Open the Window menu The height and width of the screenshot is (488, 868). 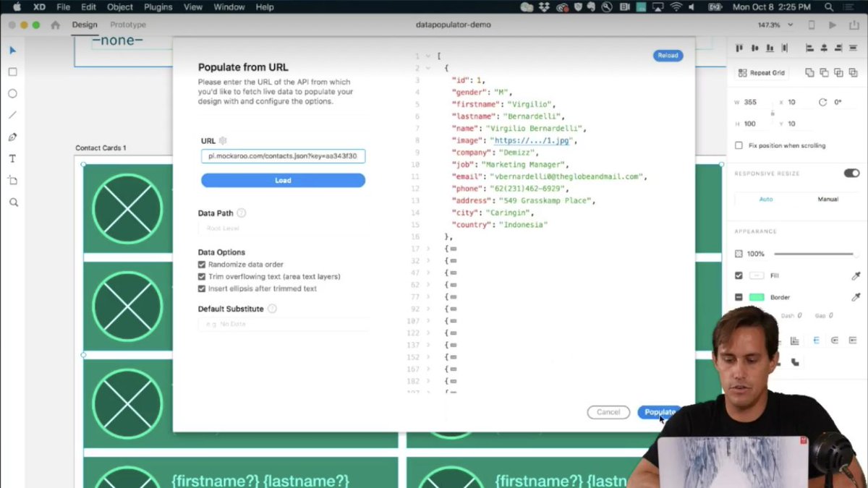[229, 7]
